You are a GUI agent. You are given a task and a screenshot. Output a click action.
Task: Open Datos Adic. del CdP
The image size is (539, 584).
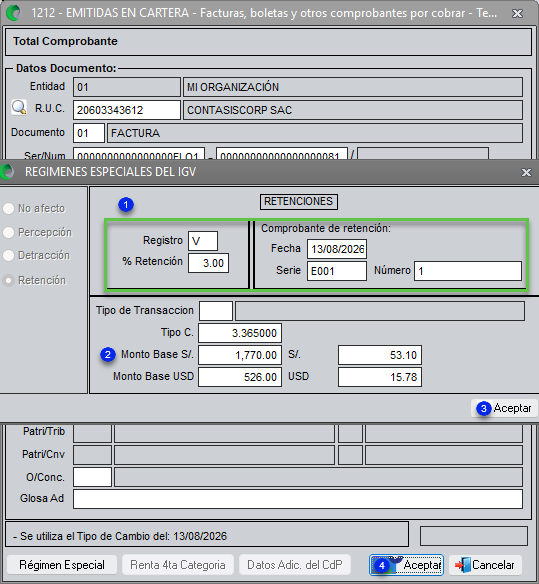tap(295, 565)
